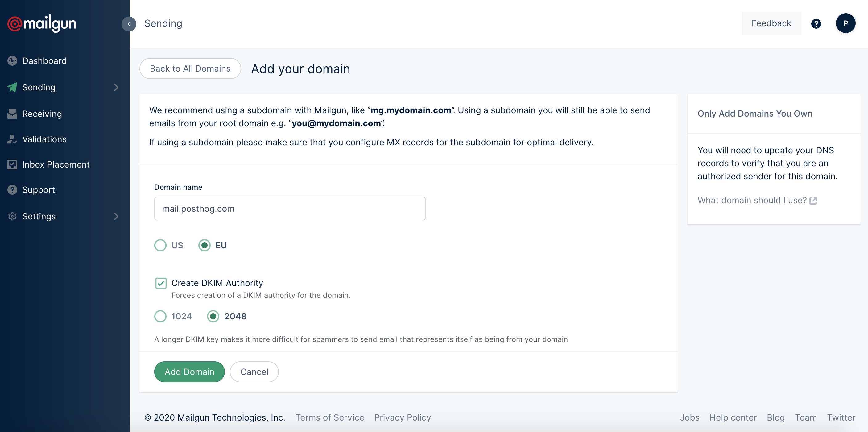Collapse the sidebar with the arrow button
868x432 pixels.
129,24
